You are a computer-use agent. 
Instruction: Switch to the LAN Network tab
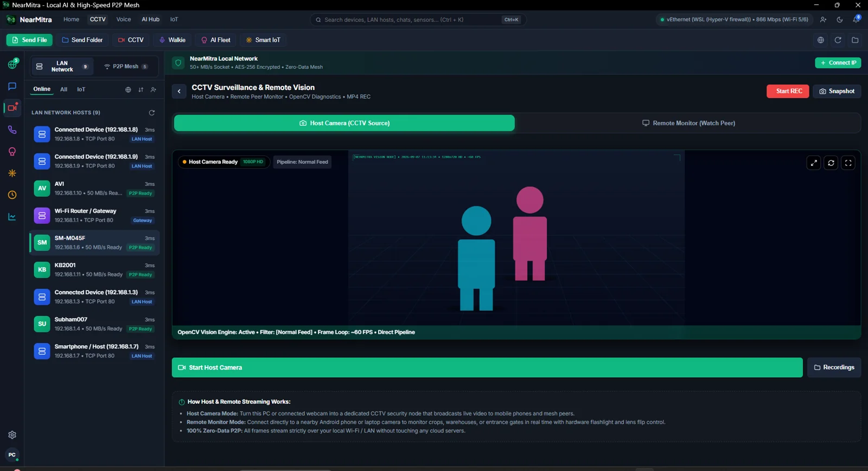pos(62,66)
